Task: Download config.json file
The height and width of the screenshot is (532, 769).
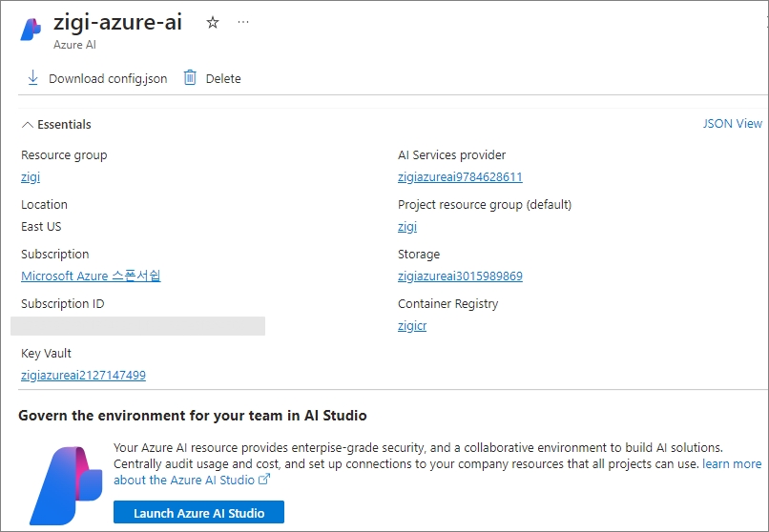Action: (97, 78)
